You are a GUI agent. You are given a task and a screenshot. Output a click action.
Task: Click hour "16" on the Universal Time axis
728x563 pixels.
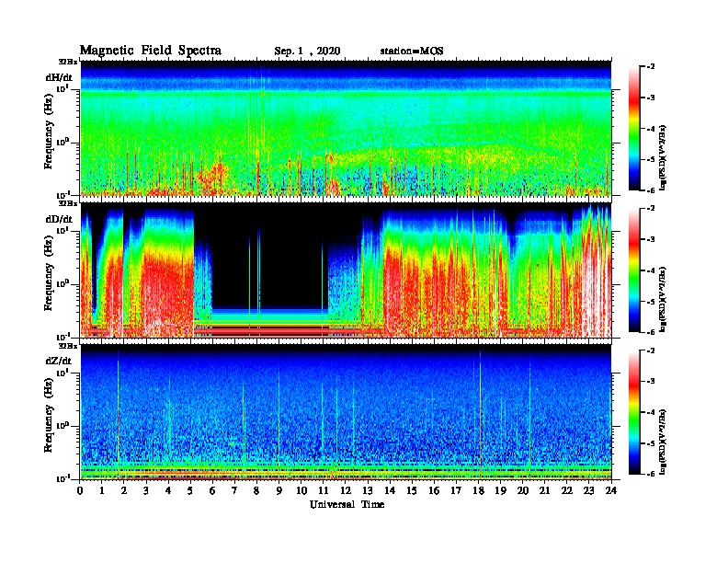(434, 490)
